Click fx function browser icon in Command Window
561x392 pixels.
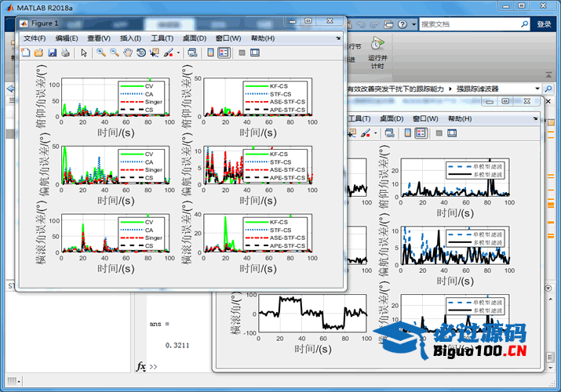coord(141,366)
